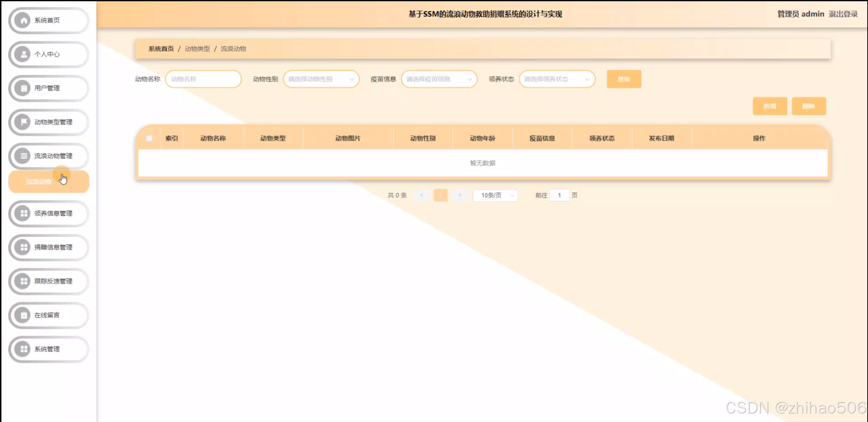868x422 pixels.
Task: Click the list icon beside 流浪动物管理
Action: tap(23, 156)
